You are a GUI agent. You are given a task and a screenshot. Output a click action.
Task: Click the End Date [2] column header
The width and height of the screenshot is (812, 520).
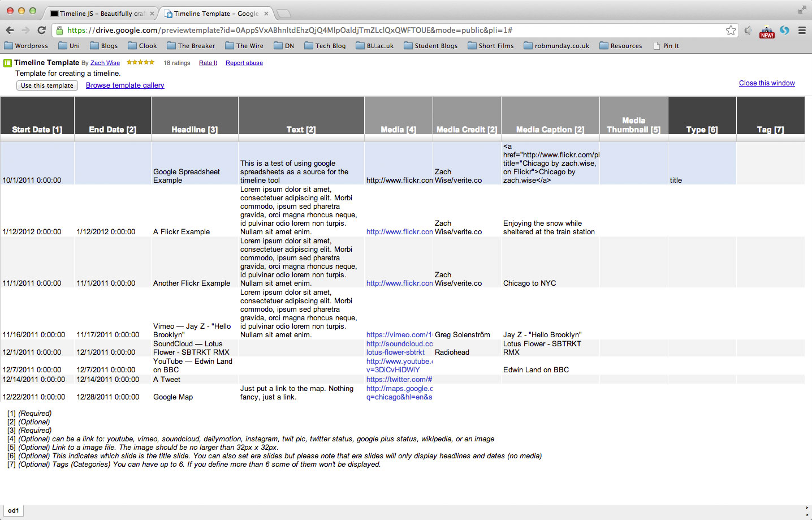click(x=113, y=115)
